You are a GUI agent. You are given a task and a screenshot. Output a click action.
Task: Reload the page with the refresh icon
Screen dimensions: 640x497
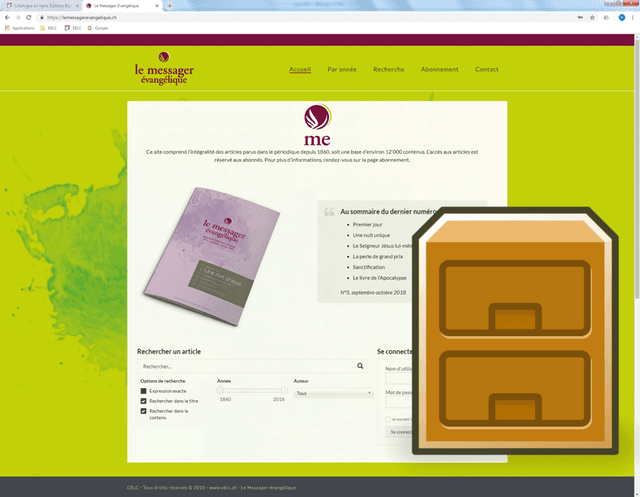click(29, 18)
